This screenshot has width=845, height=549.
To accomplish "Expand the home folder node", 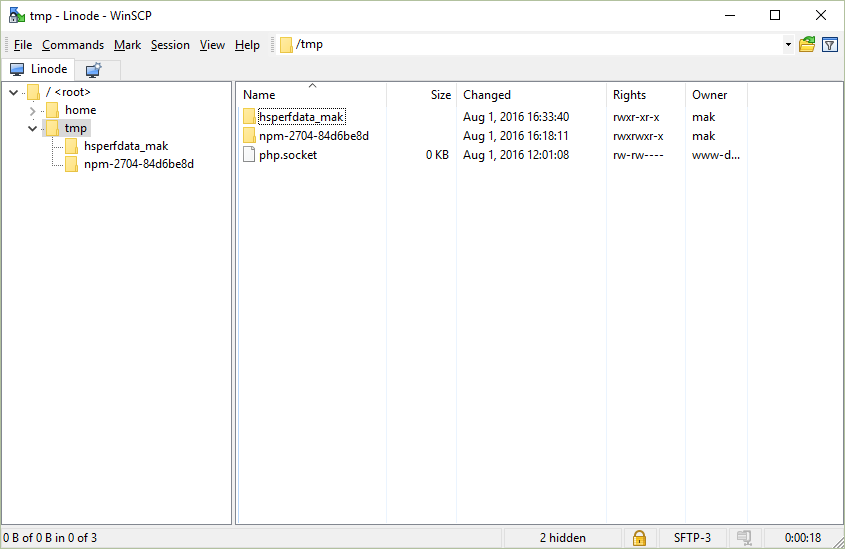I will click(32, 111).
